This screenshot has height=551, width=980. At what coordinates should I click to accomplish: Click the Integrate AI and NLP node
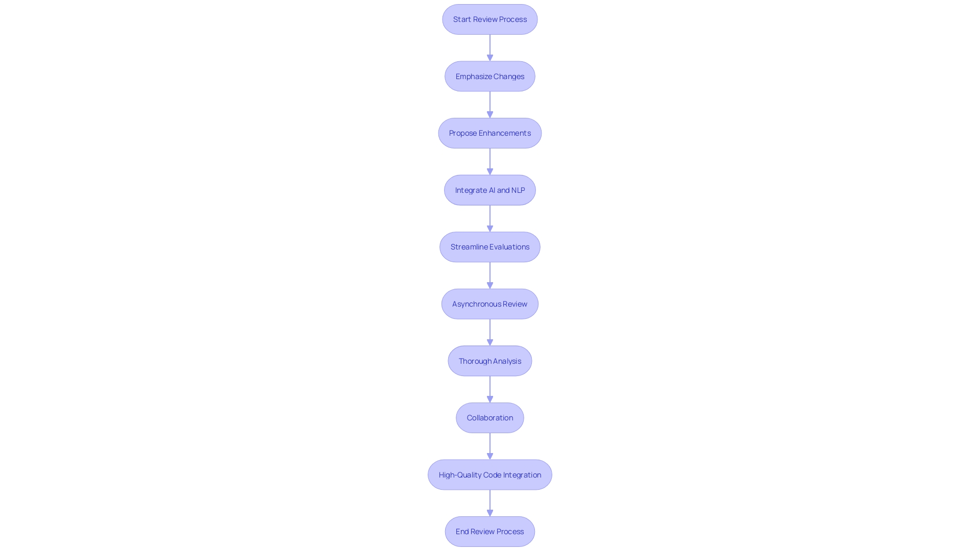(x=490, y=190)
